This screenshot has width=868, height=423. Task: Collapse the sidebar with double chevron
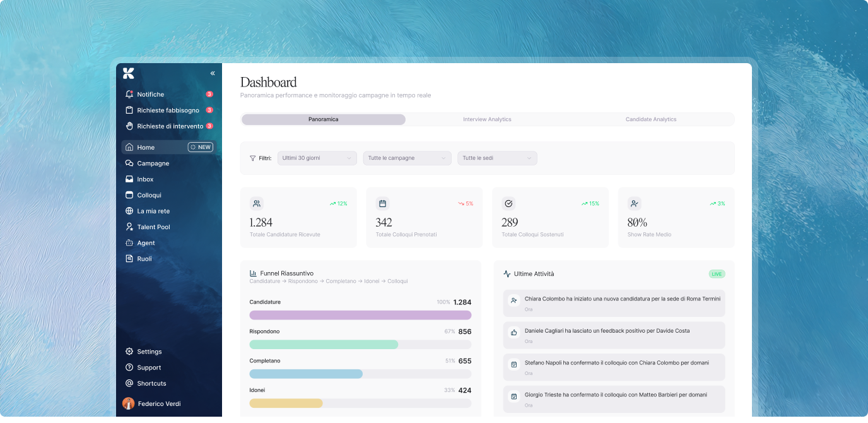(x=213, y=73)
